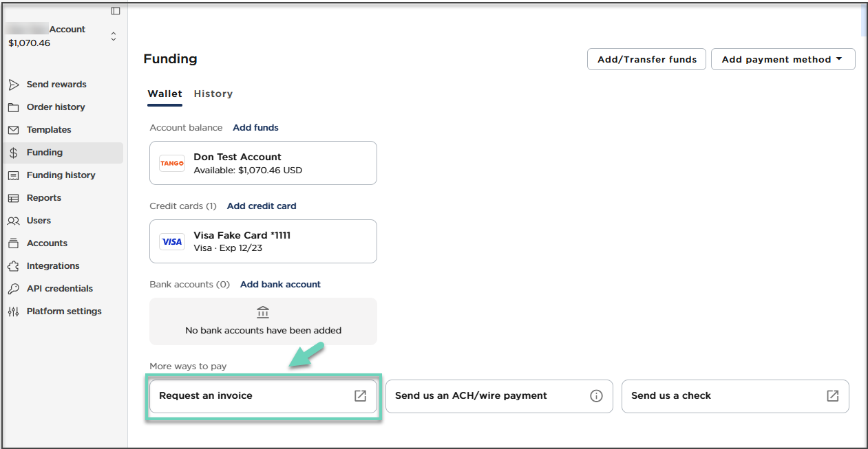Click the Add credit card link
This screenshot has width=868, height=449.
pos(262,206)
